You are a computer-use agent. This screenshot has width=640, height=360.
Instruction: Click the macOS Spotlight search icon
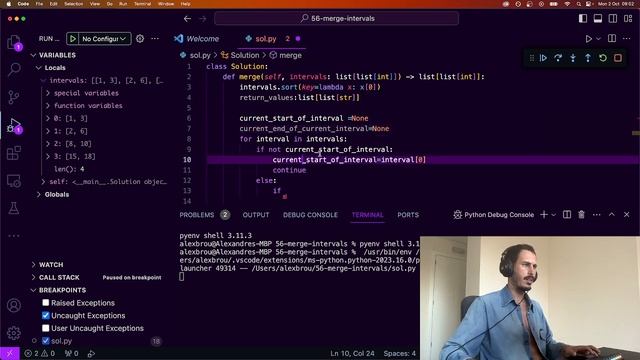point(579,4)
